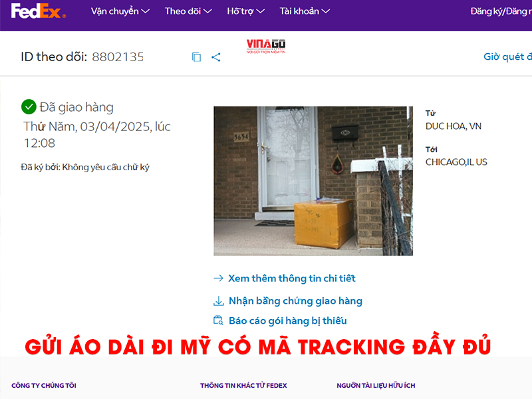The height and width of the screenshot is (399, 532).
Task: Click THÔNG TIN KHÁC TỪ FEDEX footer heading
Action: coord(243,386)
